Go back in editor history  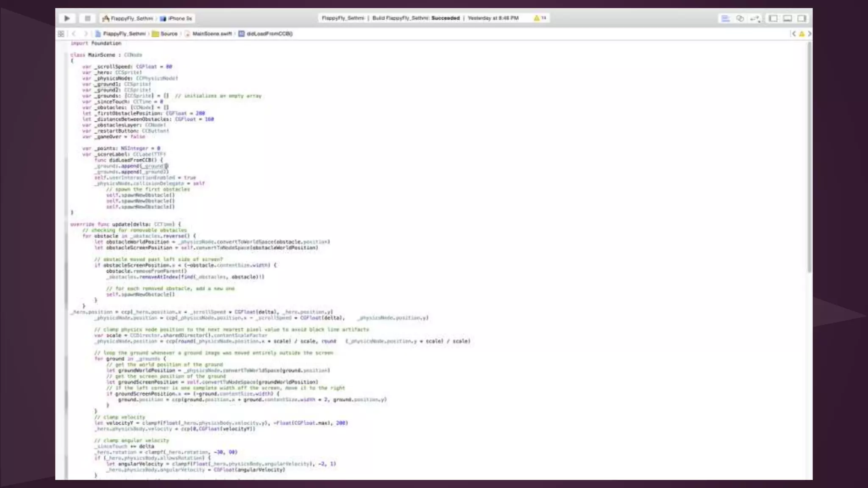74,33
